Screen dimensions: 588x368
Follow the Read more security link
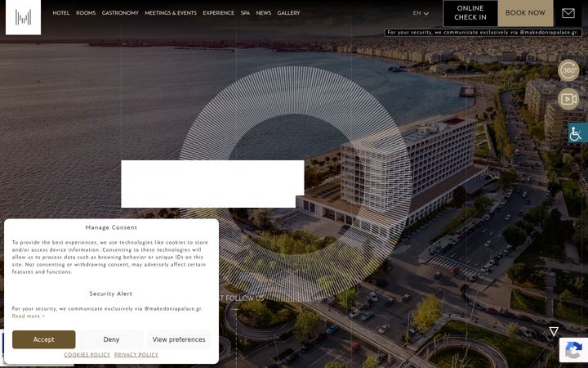[x=28, y=316]
